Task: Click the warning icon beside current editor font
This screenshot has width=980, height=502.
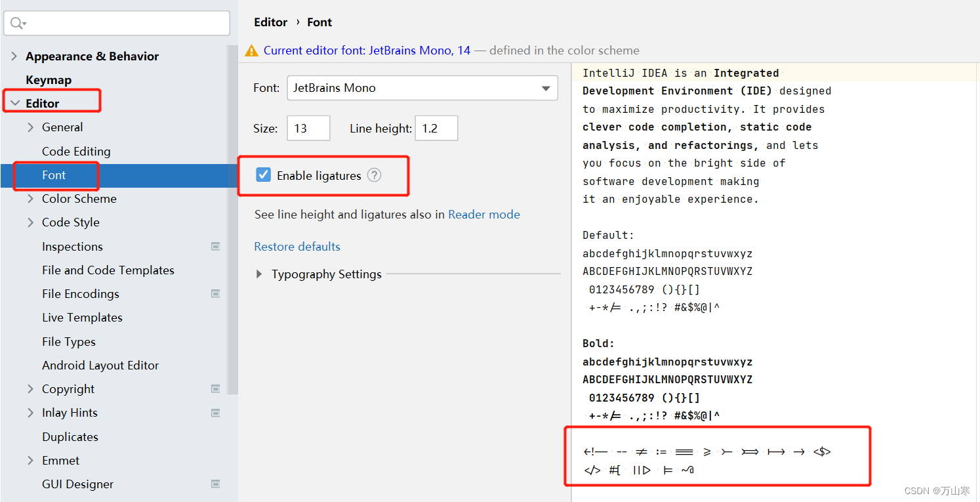Action: (x=251, y=51)
